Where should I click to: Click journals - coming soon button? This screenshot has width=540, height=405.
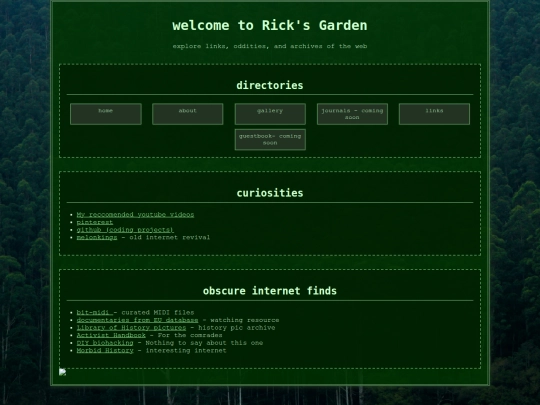click(x=352, y=114)
